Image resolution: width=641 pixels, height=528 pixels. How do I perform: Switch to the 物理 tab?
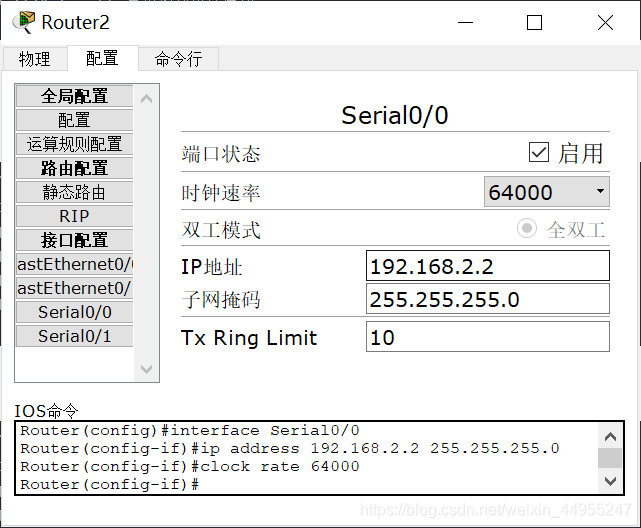pyautogui.click(x=34, y=59)
